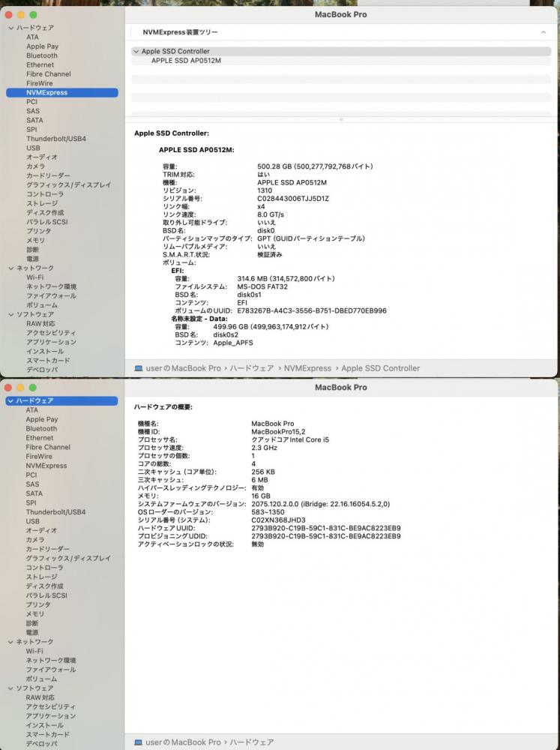Screen dimensions: 560x750
Task: Select SPI in bottom window sidebar
Action: [x=31, y=503]
